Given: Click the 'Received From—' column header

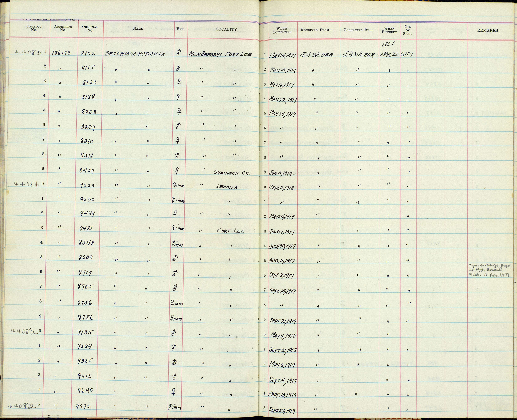Looking at the screenshot, I should 317,30.
